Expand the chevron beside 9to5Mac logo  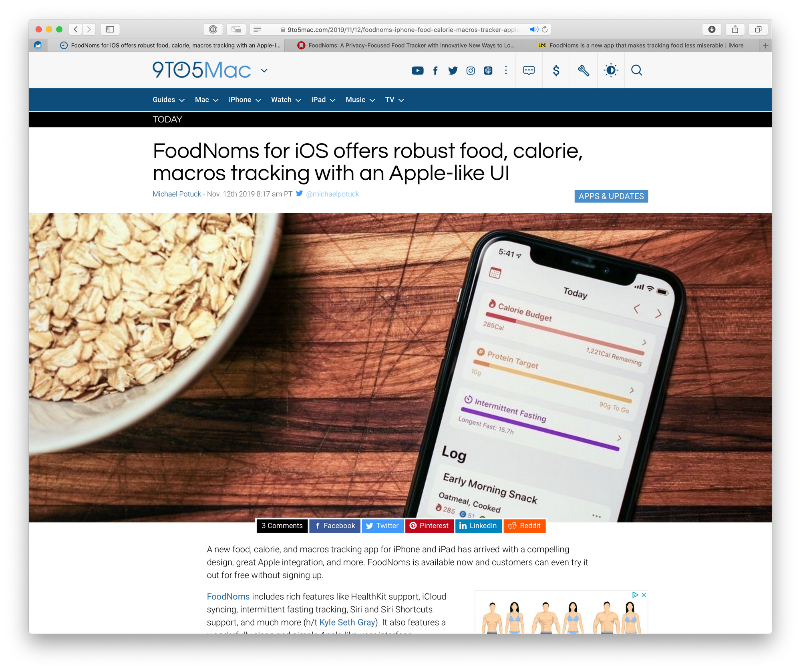264,70
